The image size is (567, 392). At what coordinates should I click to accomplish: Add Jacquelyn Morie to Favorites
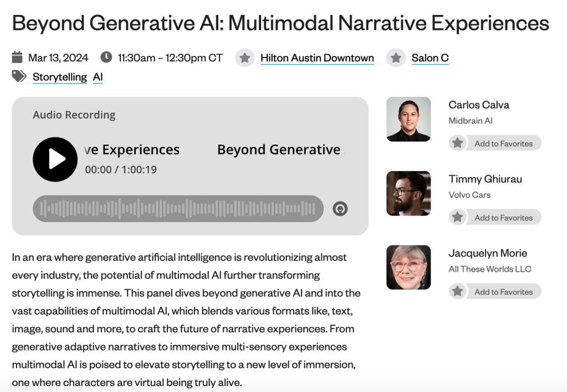[495, 292]
